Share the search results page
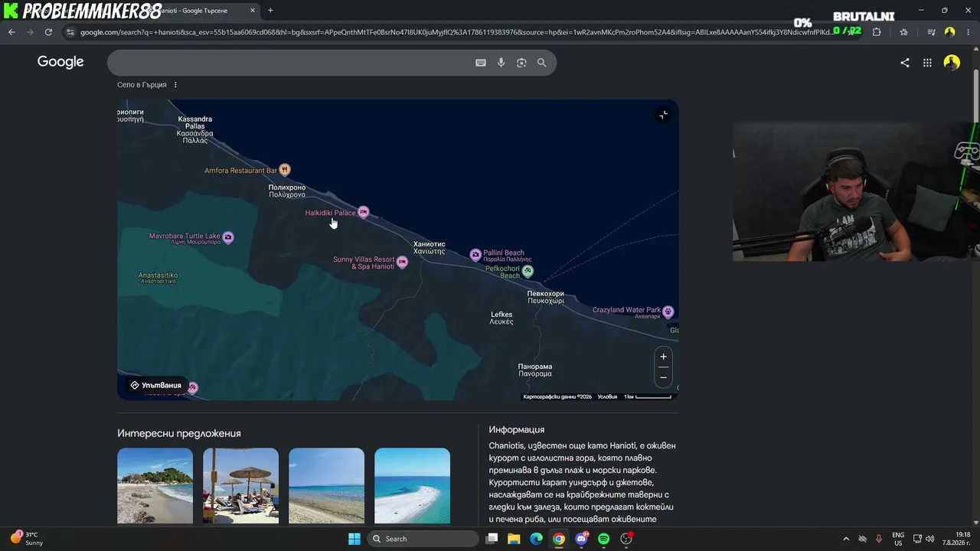980x551 pixels. [x=905, y=63]
